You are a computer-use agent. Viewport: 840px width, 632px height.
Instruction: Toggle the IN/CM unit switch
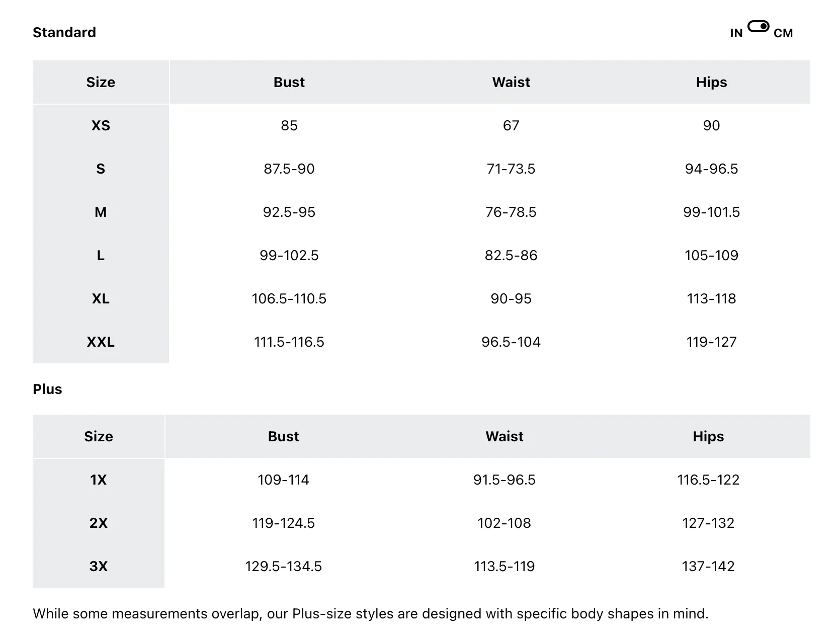click(758, 26)
